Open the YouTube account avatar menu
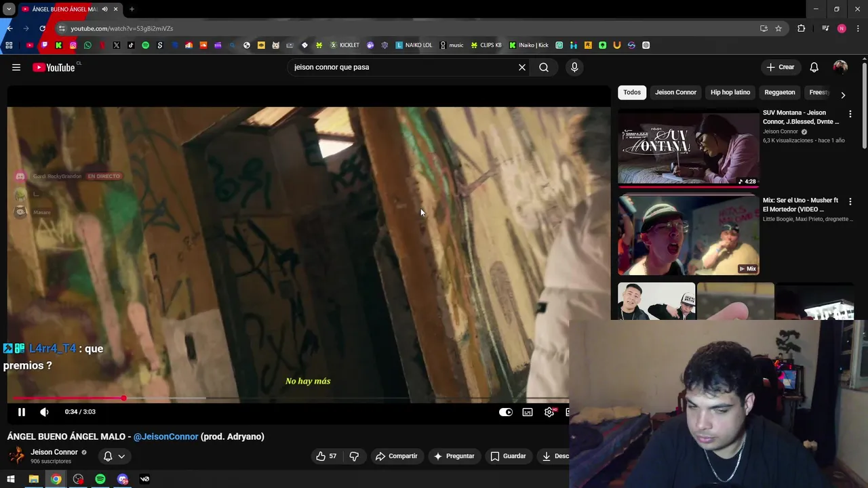Image resolution: width=868 pixels, height=488 pixels. (x=840, y=67)
